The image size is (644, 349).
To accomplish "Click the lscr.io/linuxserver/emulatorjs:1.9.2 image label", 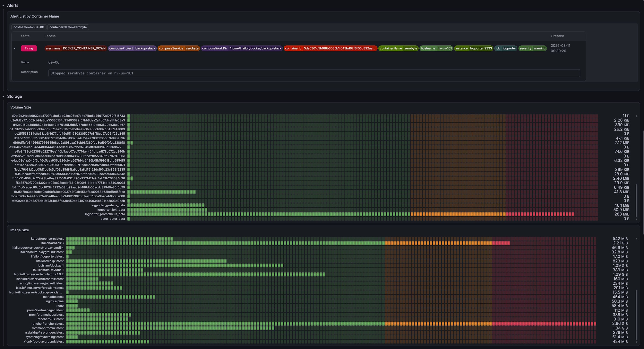I will click(39, 275).
